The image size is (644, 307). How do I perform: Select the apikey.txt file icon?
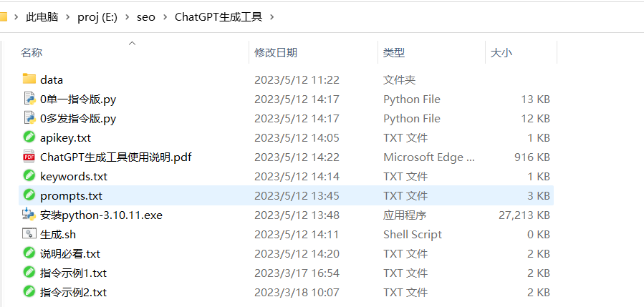pos(29,137)
